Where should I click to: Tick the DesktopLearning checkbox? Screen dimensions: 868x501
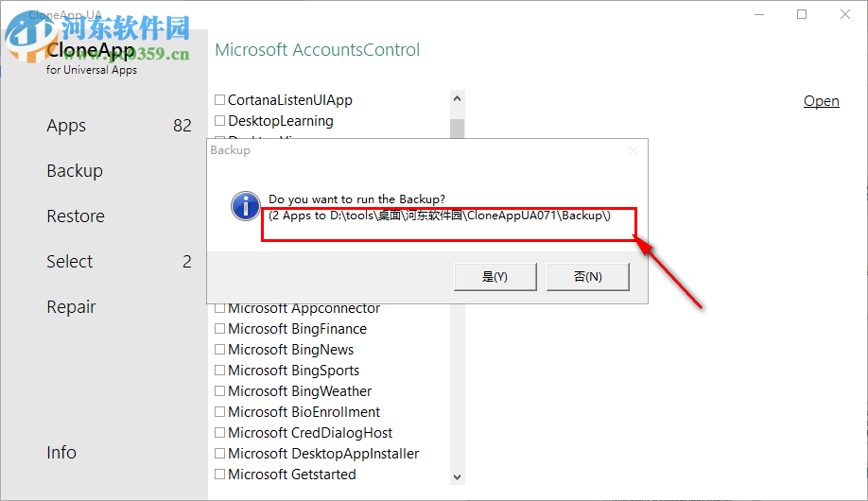coord(220,121)
